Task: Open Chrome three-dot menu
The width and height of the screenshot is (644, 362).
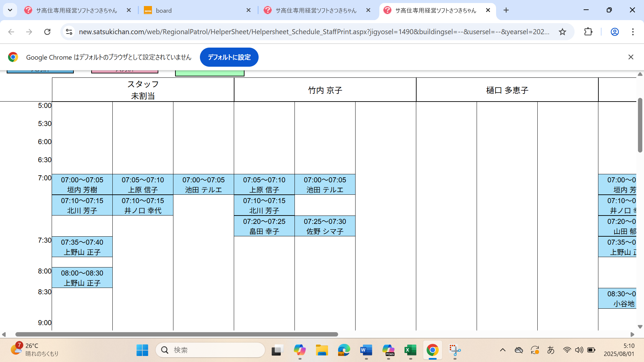Action: pos(633,32)
